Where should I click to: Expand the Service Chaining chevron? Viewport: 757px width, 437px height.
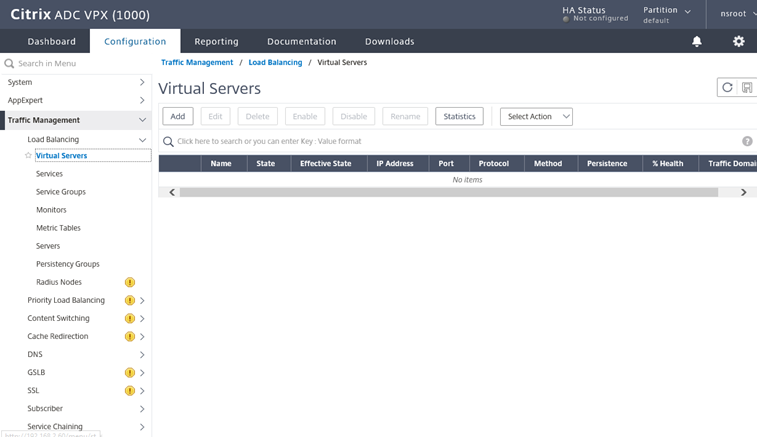click(x=142, y=427)
